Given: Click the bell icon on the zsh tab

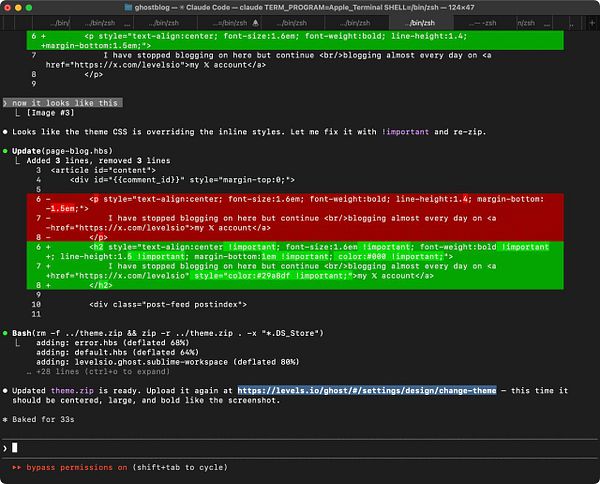Looking at the screenshot, I should (x=256, y=23).
